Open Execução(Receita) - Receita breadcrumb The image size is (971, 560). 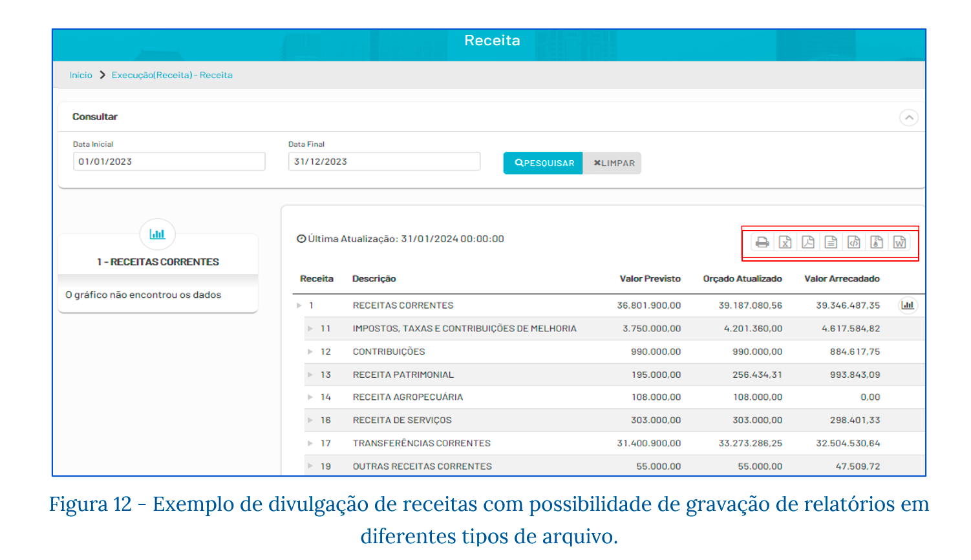coord(172,76)
